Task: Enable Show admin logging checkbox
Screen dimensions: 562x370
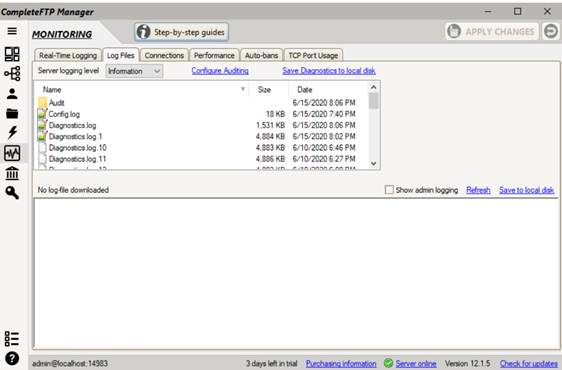Action: tap(389, 190)
